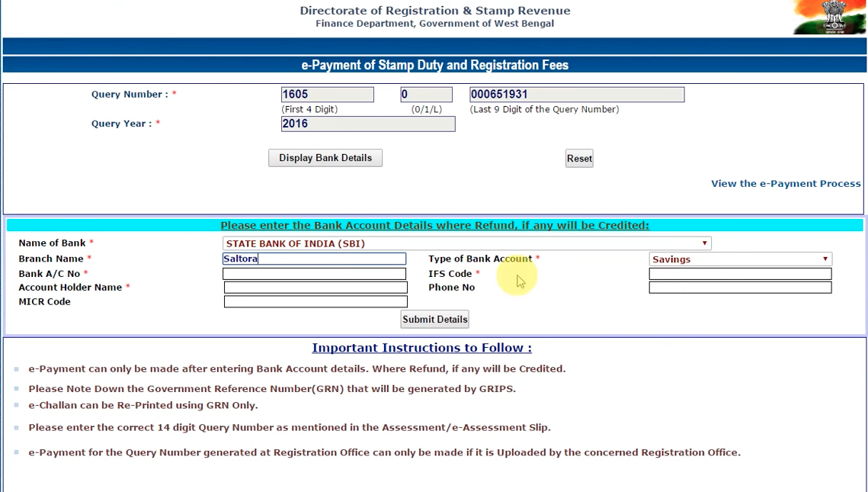Click the Query Year field showing 2016
This screenshot has width=868, height=492.
[368, 124]
